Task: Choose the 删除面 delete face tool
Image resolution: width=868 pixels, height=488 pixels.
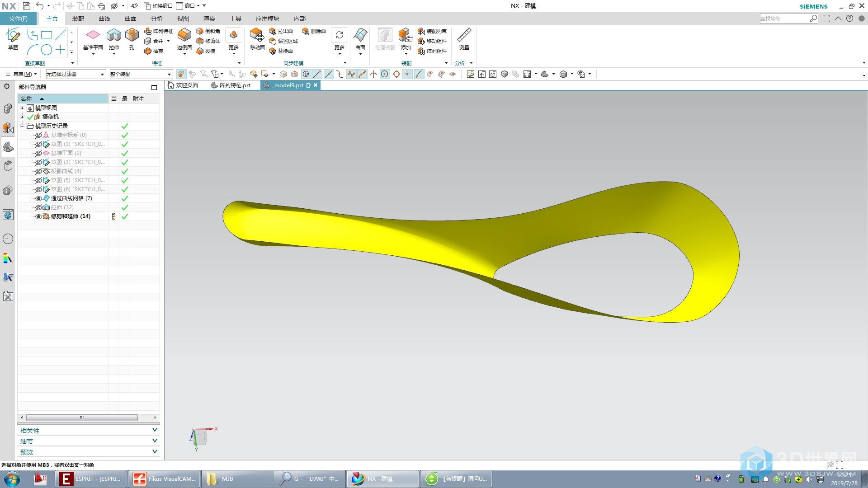Action: coord(314,31)
